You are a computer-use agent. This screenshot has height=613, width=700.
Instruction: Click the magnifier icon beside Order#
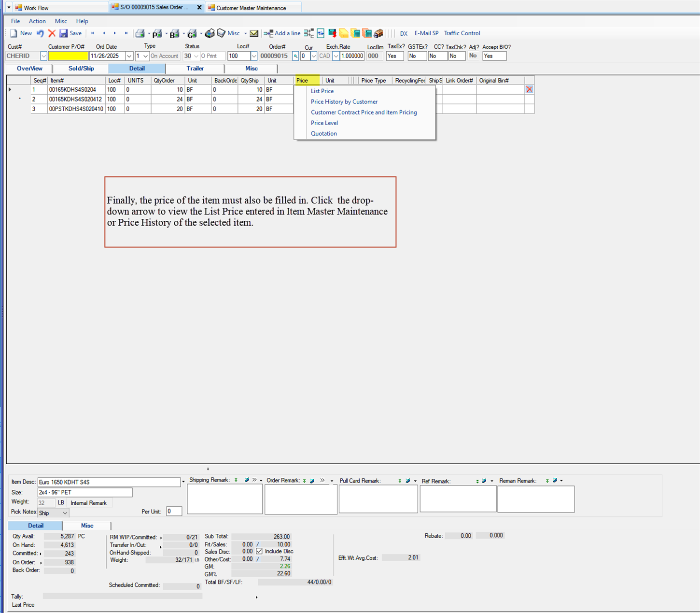pos(295,56)
